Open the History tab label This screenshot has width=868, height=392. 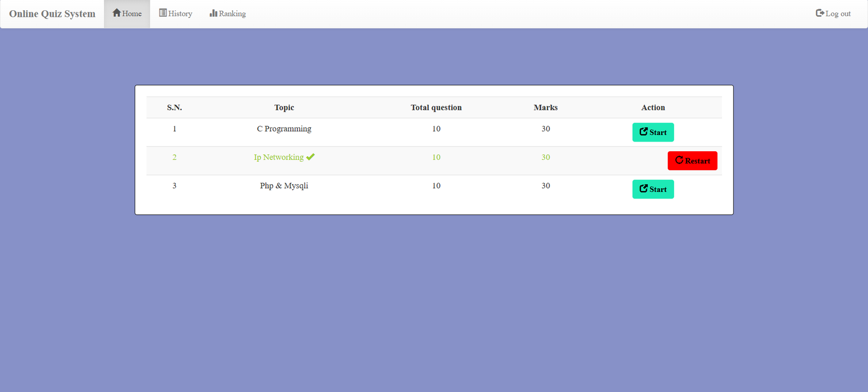pyautogui.click(x=180, y=14)
